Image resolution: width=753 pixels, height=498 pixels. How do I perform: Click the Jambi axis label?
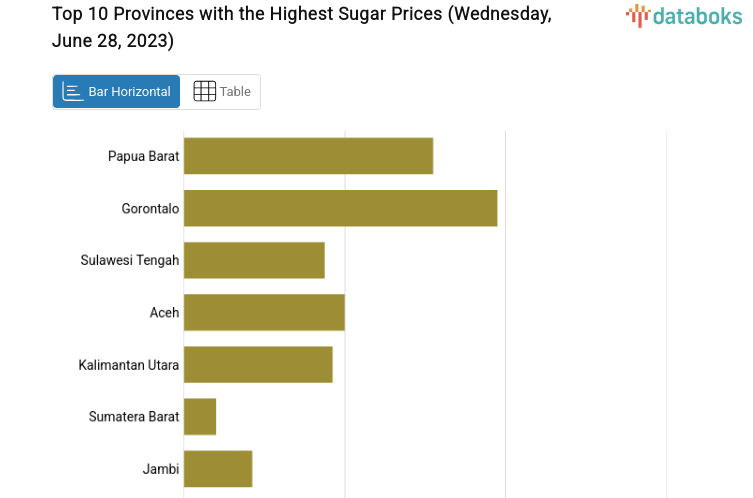pyautogui.click(x=161, y=468)
